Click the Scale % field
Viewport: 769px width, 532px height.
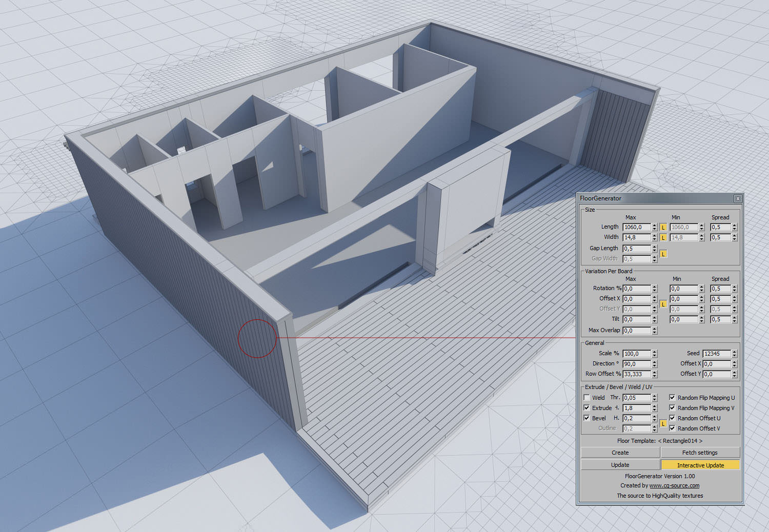(x=637, y=354)
